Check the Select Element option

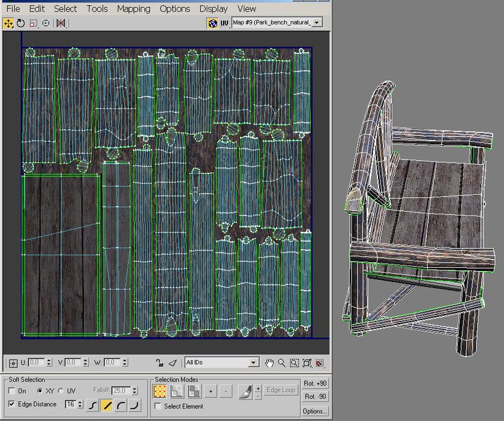click(157, 407)
